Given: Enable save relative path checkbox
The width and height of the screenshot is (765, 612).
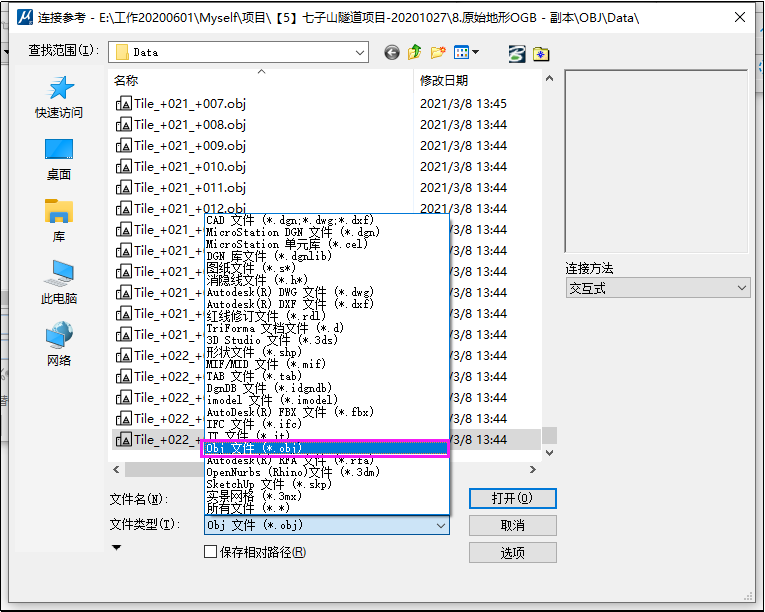Looking at the screenshot, I should tap(211, 551).
